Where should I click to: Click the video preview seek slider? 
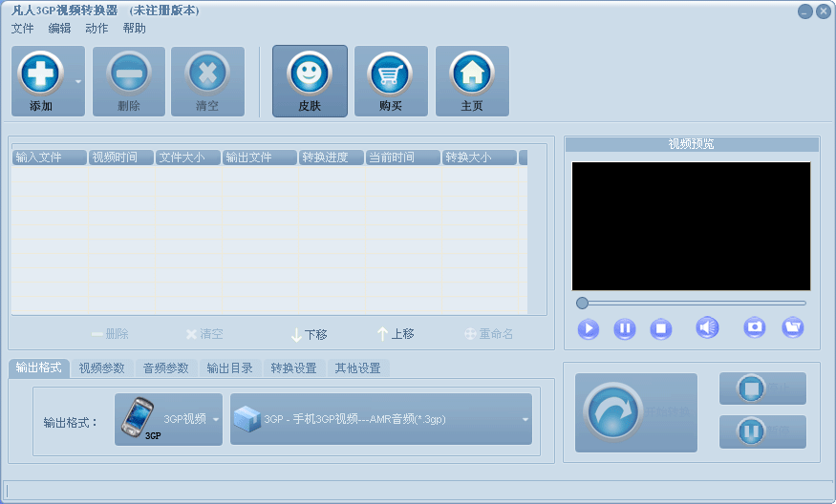(x=693, y=303)
